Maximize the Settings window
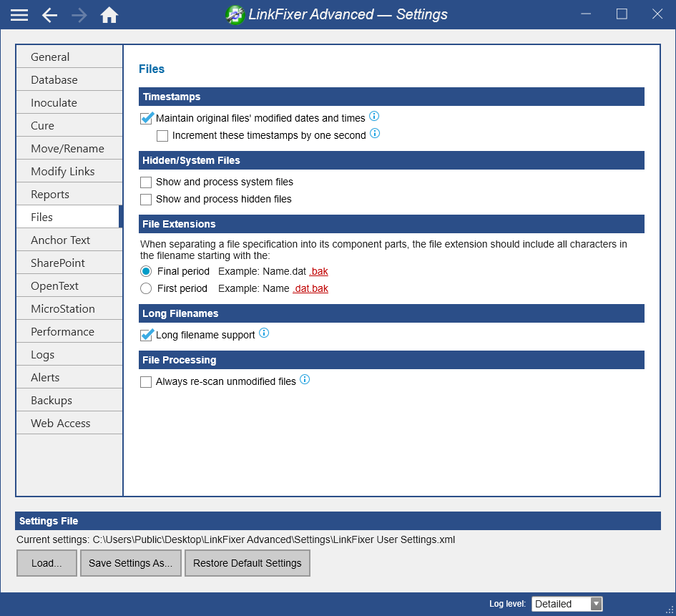 [622, 14]
